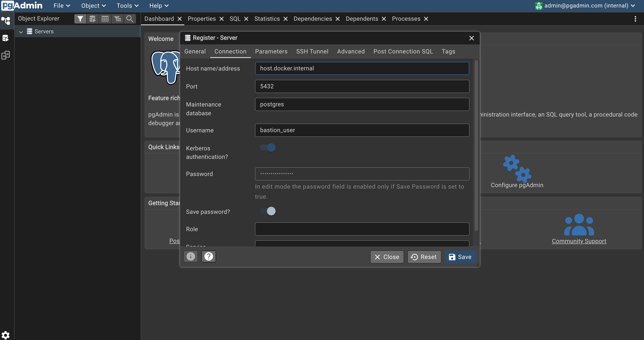
Task: Switch to Tags tab
Action: pos(448,51)
